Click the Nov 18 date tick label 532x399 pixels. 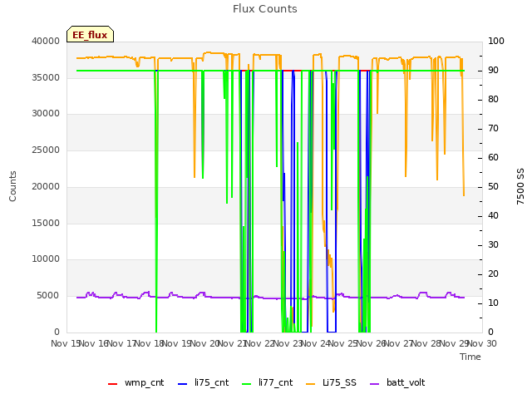150,343
